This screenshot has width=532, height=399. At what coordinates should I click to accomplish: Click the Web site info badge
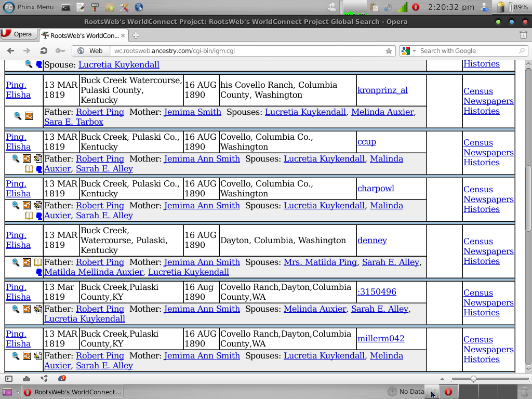point(89,51)
